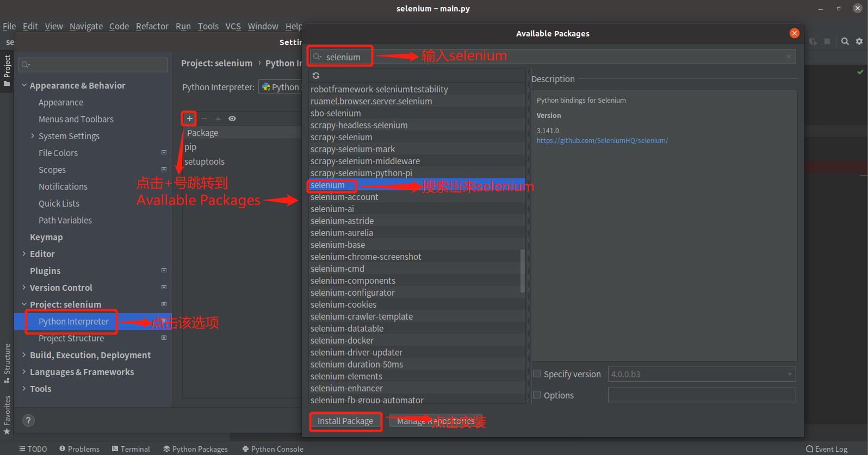Select the setuptools installed package row
The height and width of the screenshot is (455, 868).
[x=242, y=161]
